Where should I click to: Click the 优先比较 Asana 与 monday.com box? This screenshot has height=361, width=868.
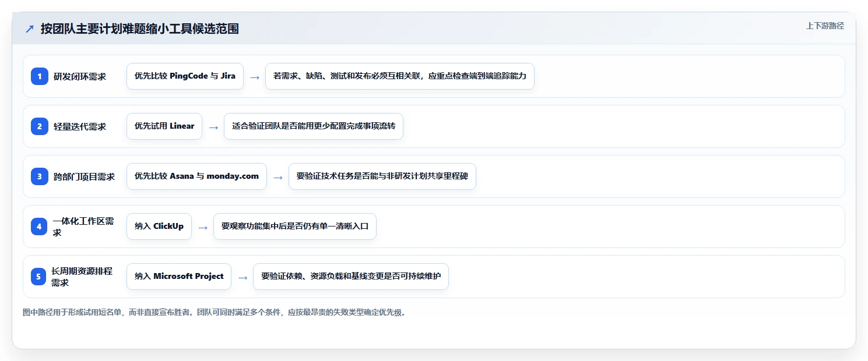click(196, 176)
